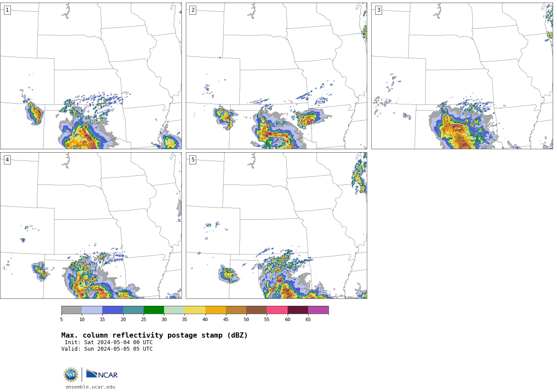
Task: Select the purple 65+ dBZ swatch
Action: click(318, 310)
